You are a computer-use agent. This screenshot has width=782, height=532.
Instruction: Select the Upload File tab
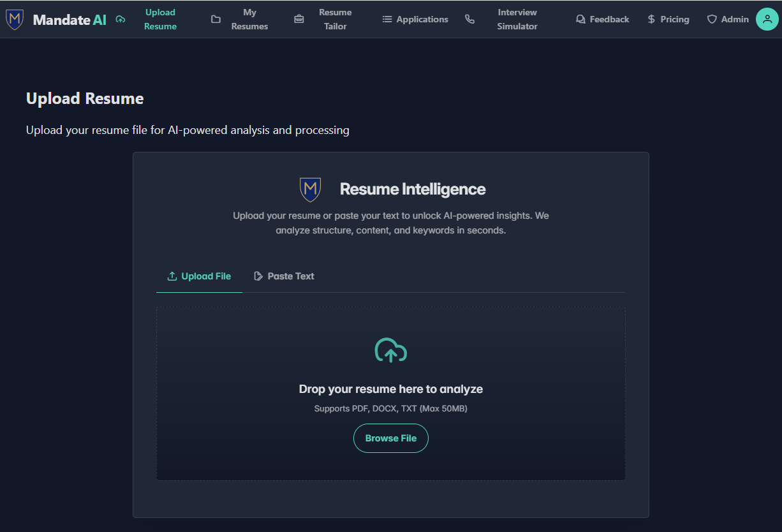(x=199, y=276)
